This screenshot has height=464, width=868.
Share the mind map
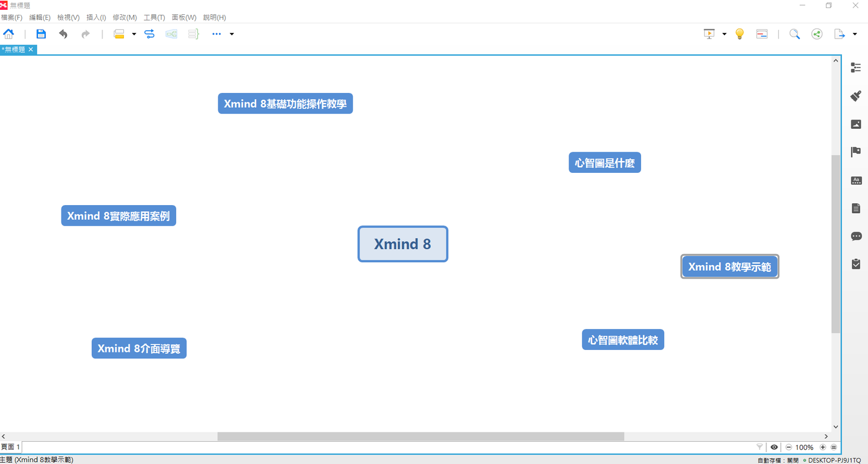817,34
